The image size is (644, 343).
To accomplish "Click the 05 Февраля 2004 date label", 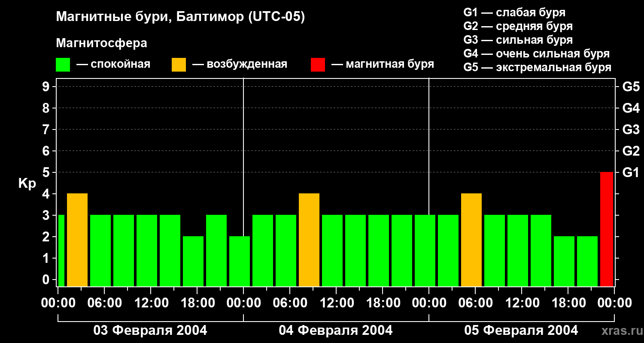I will [x=521, y=331].
